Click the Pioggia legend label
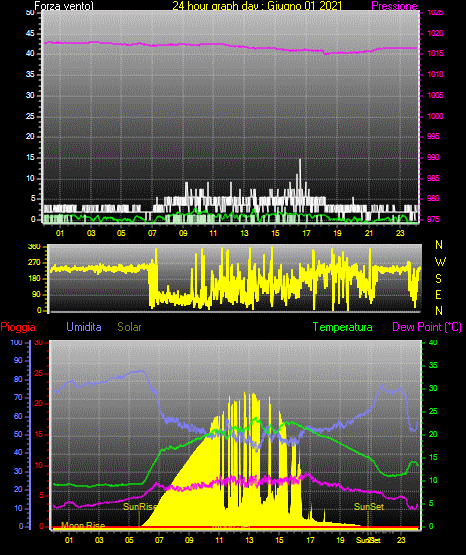 (x=18, y=327)
